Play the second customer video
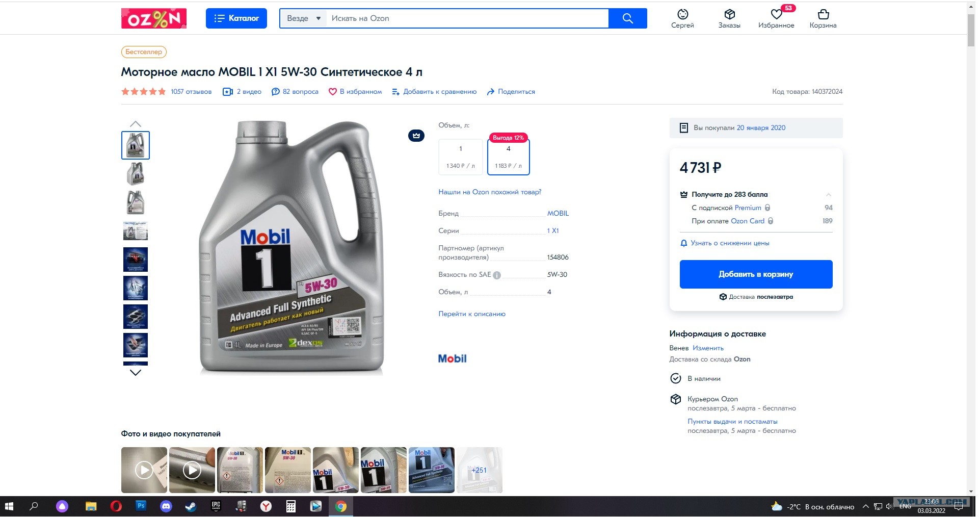 (x=192, y=470)
